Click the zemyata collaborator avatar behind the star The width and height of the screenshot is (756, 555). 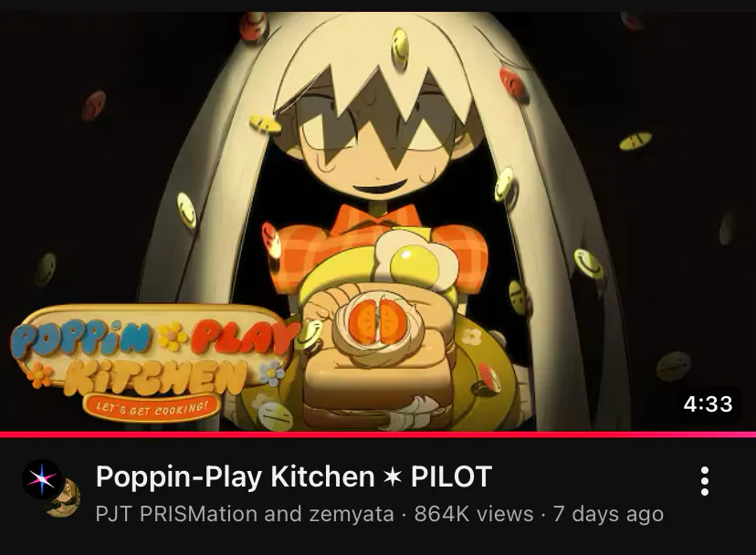coord(66,499)
